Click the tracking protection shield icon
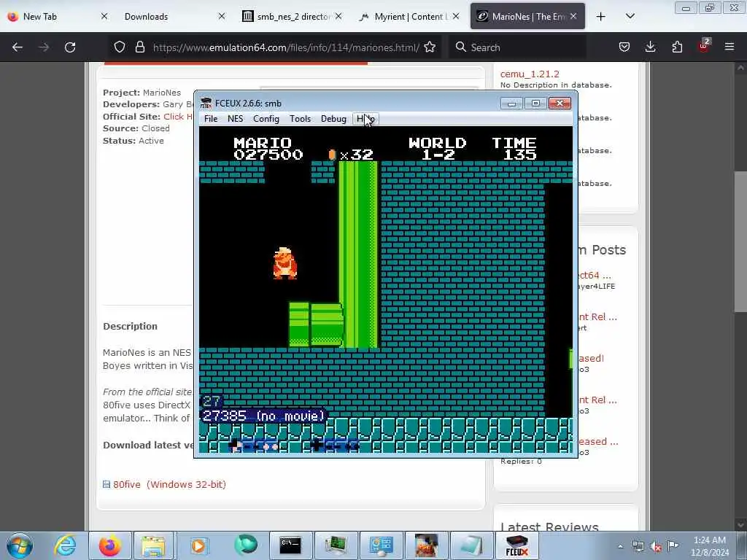 (120, 47)
